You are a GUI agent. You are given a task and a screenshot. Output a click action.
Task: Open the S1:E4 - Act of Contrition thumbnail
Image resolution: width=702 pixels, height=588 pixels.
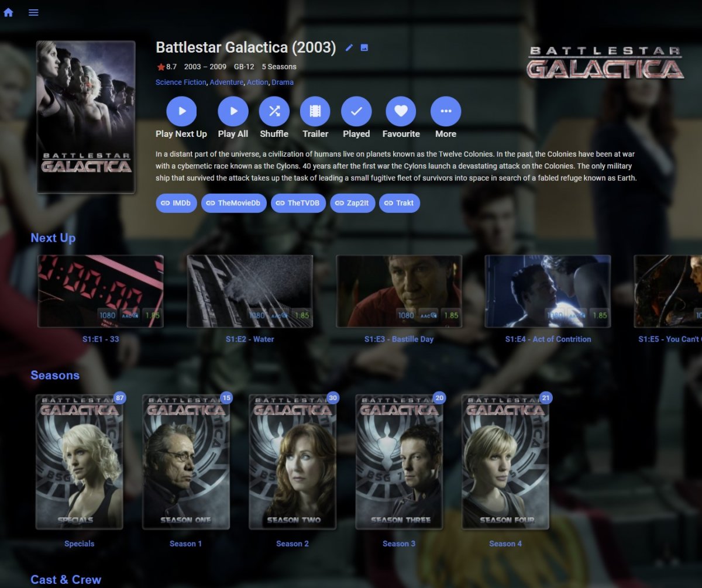click(x=548, y=291)
